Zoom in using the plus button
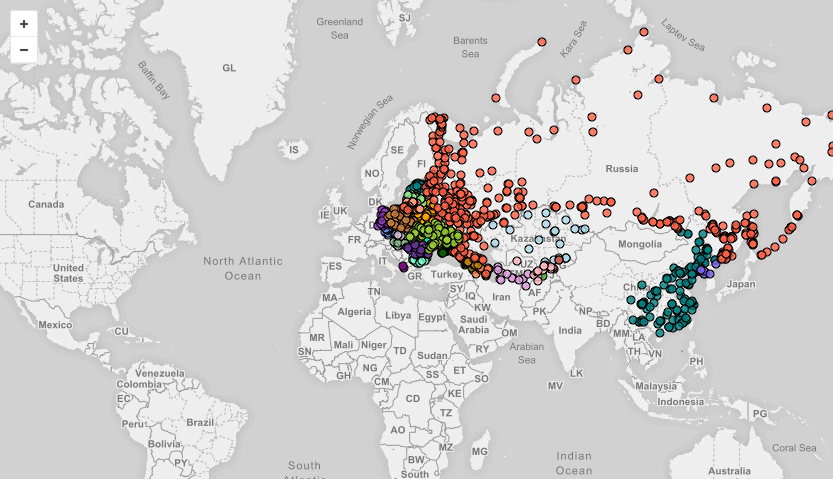 (24, 24)
